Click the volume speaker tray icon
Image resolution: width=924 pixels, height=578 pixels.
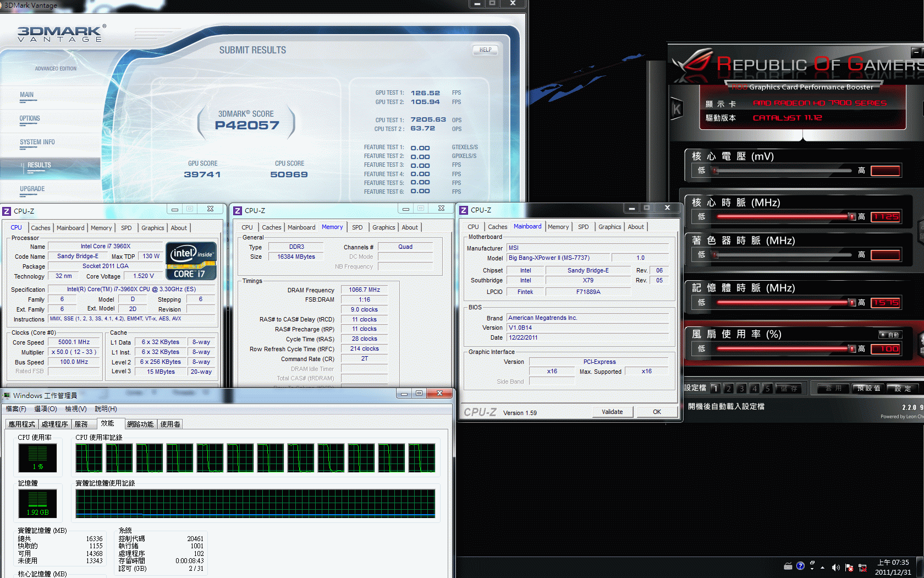click(836, 568)
